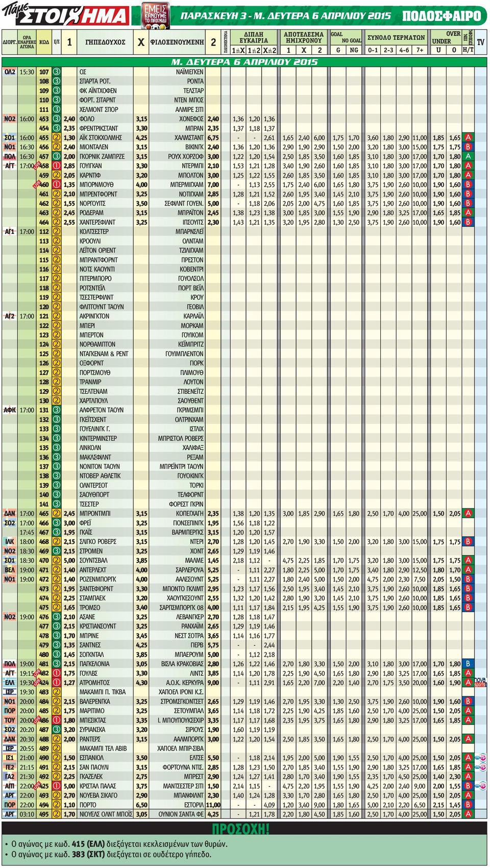Click the ΔΙΠΛΗ ΕΥΚΑΙΡΙΑ column header

(254, 37)
